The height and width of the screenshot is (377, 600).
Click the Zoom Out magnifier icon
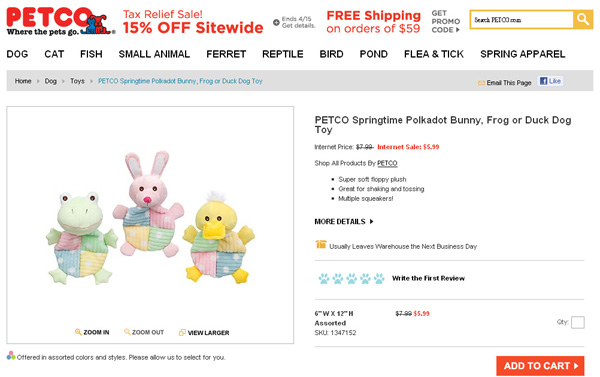tap(127, 332)
